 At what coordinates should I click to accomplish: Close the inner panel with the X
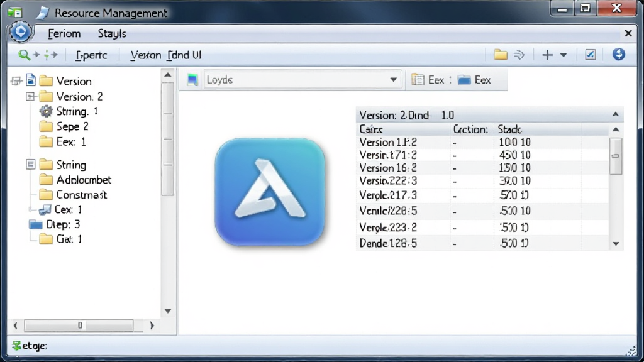pos(628,33)
